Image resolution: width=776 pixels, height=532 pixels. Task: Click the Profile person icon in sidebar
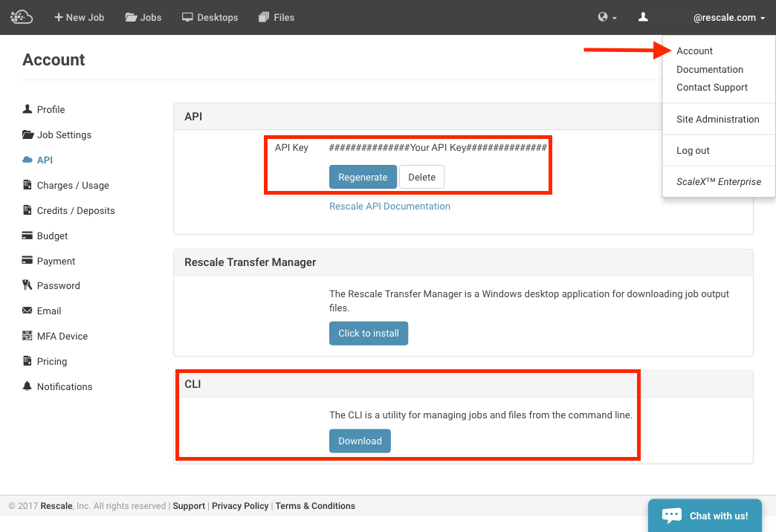click(28, 109)
